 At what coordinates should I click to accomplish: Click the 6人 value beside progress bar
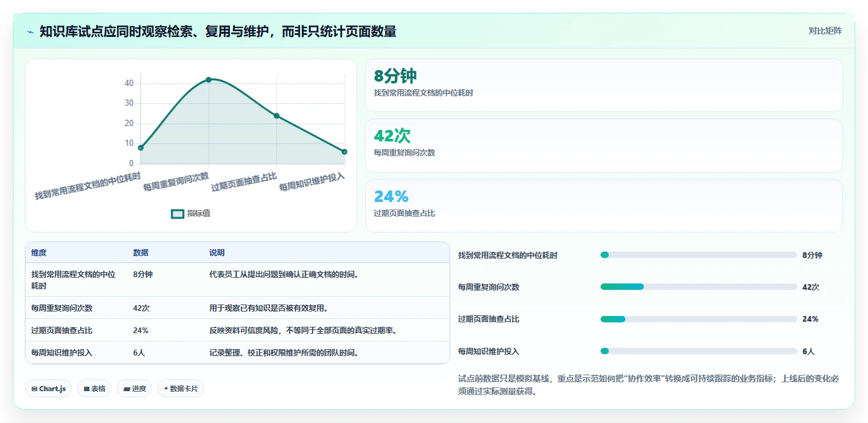[x=809, y=352]
